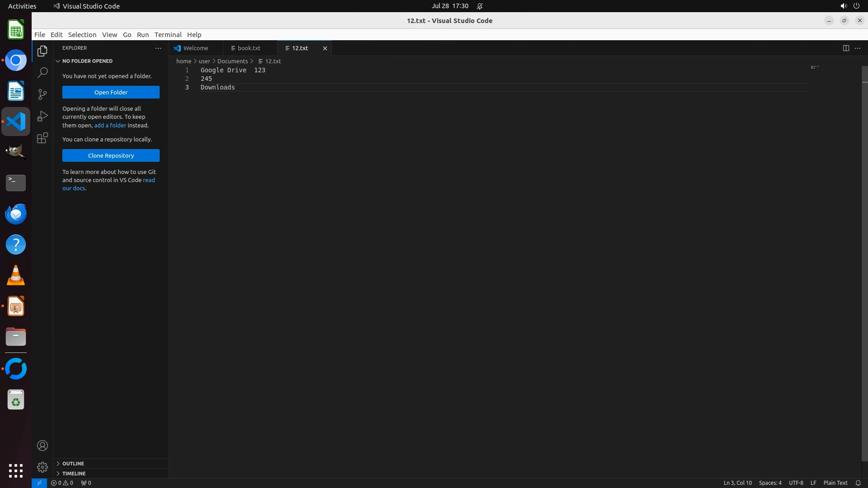Image resolution: width=868 pixels, height=488 pixels.
Task: Open the Extensions view icon
Action: [42, 138]
